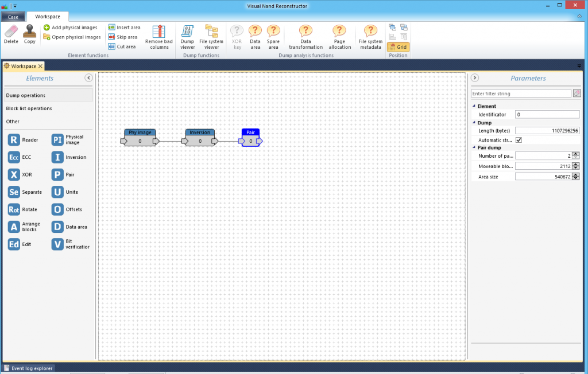Collapse the Pair dump parameter group
Image resolution: width=588 pixels, height=374 pixels.
click(474, 147)
